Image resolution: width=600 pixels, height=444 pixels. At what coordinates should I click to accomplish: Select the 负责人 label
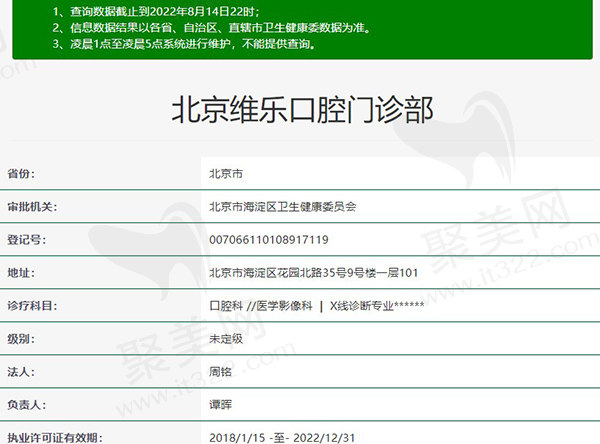[26, 405]
